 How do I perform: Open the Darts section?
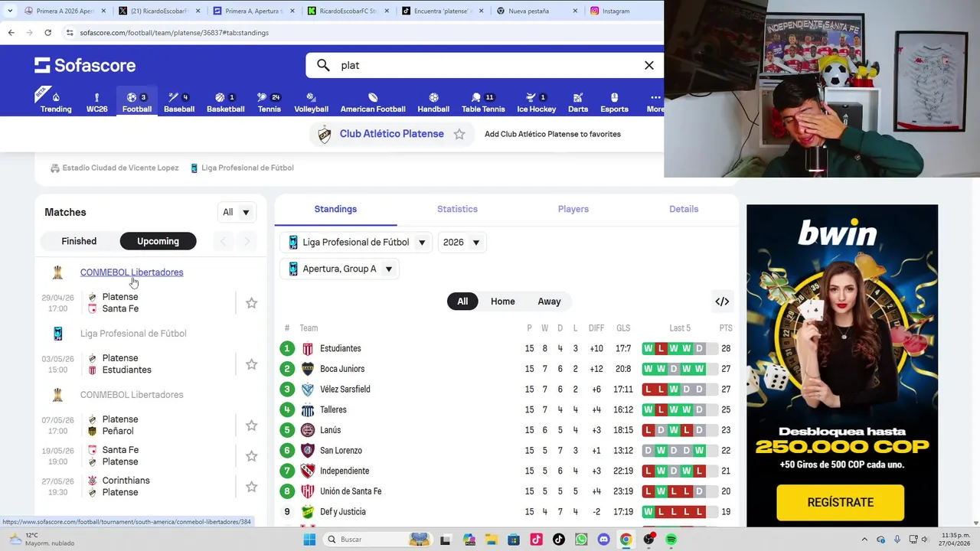tap(578, 102)
